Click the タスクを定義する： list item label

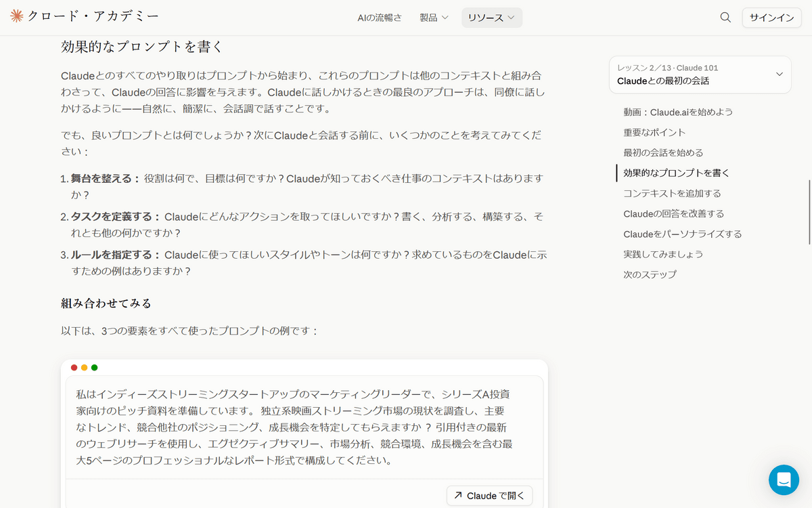[116, 217]
